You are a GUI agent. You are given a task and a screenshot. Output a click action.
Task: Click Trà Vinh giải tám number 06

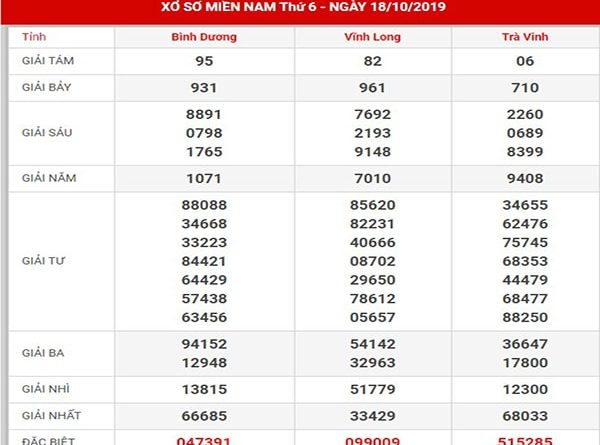point(525,61)
